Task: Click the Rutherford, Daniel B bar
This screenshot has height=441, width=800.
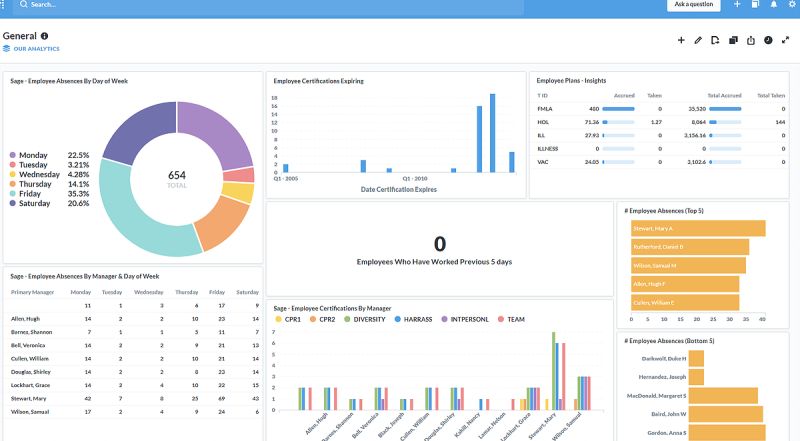Action: pos(690,247)
